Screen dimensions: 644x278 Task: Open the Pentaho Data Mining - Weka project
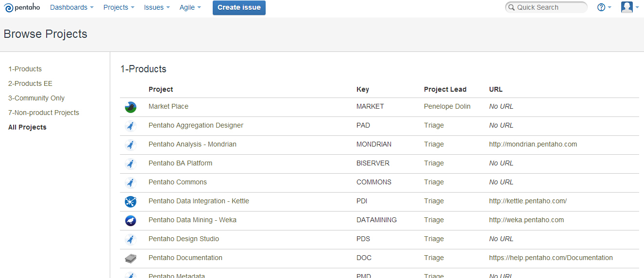tap(192, 220)
